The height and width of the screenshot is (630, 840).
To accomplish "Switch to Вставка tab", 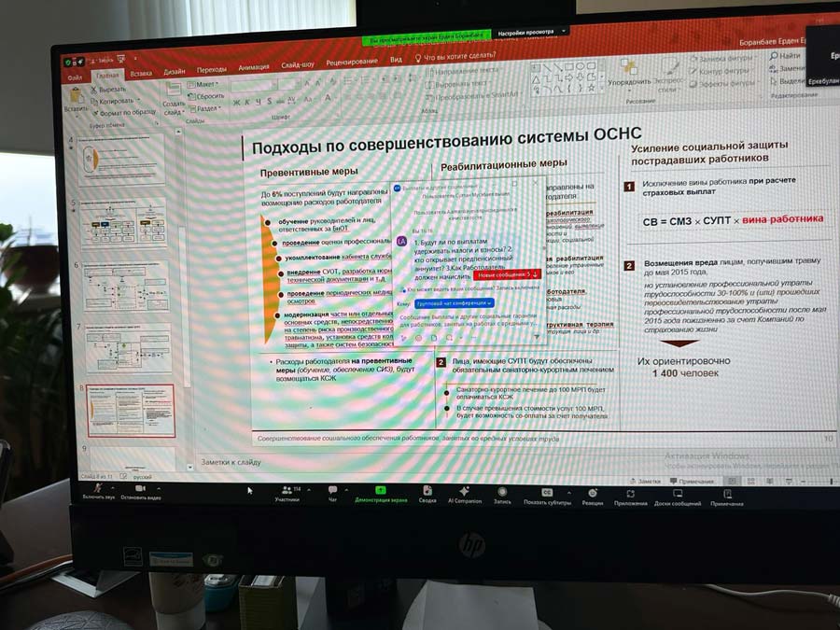I will click(141, 74).
